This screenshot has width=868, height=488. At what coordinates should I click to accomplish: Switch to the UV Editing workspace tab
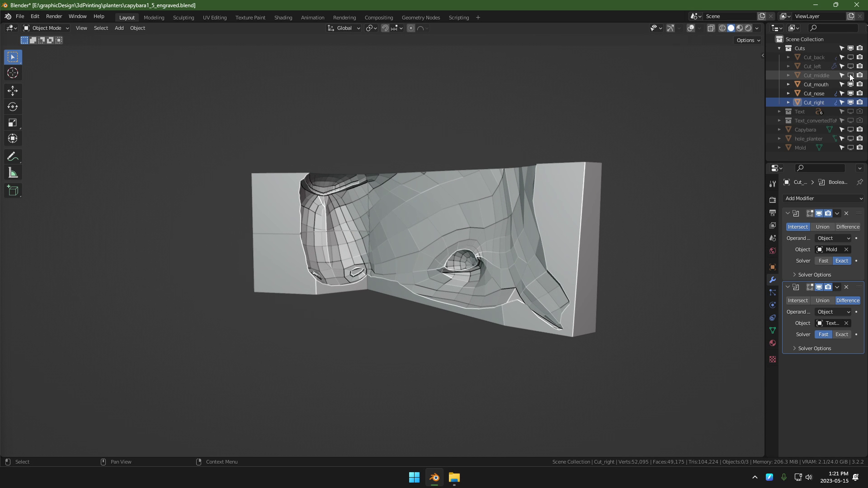click(215, 18)
